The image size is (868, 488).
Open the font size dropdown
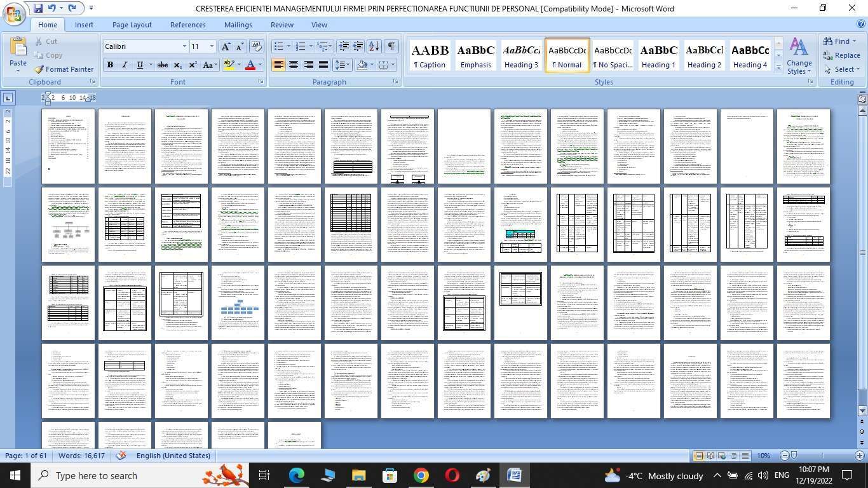[x=212, y=46]
